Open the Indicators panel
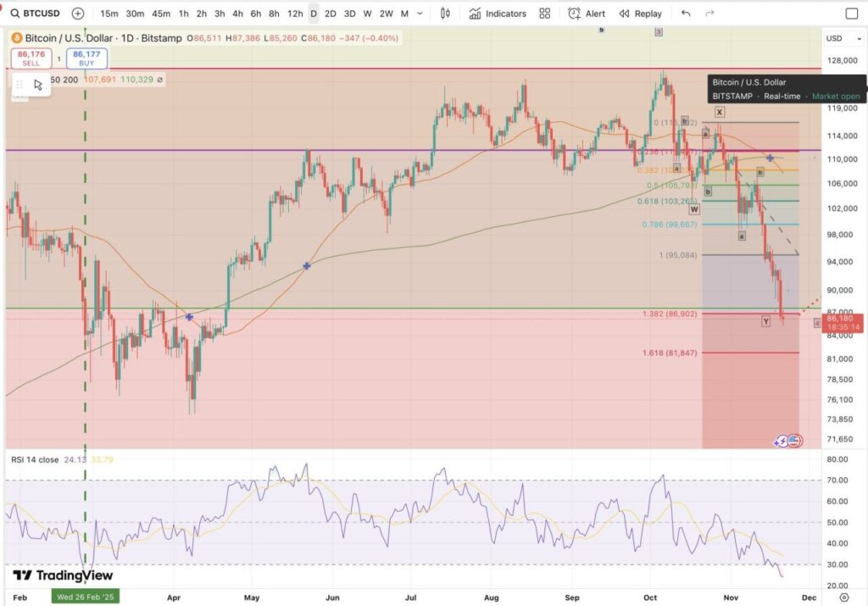868x606 pixels. click(498, 14)
